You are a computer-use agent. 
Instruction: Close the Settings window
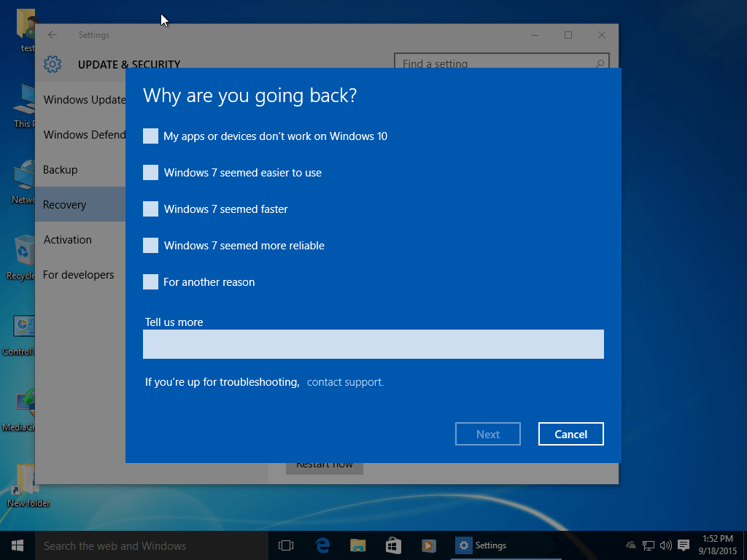602,35
